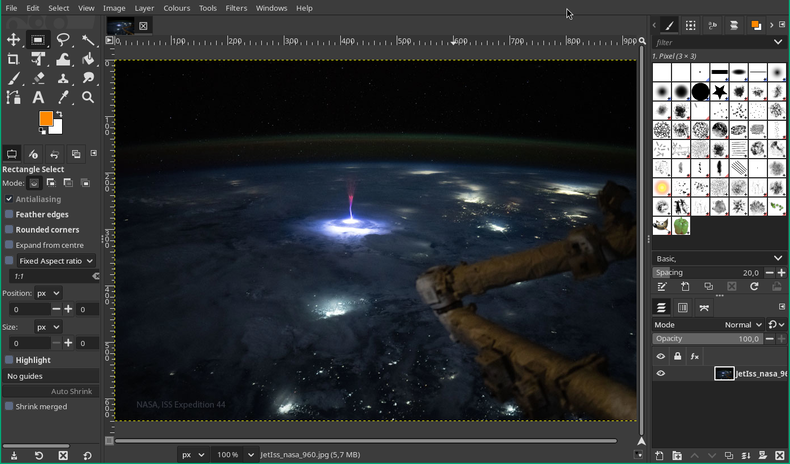Choose the Fuzzy Select magic wand
The width and height of the screenshot is (790, 464).
point(88,40)
